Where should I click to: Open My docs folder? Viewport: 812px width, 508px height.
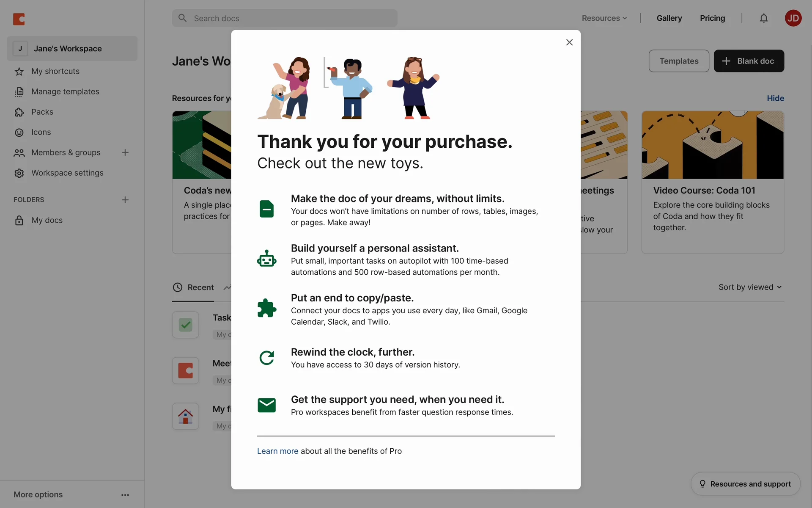(x=47, y=221)
